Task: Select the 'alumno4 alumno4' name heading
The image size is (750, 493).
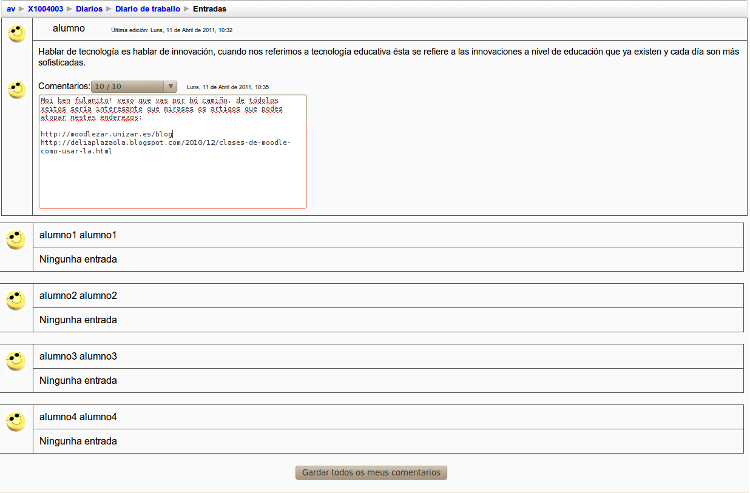Action: [78, 417]
